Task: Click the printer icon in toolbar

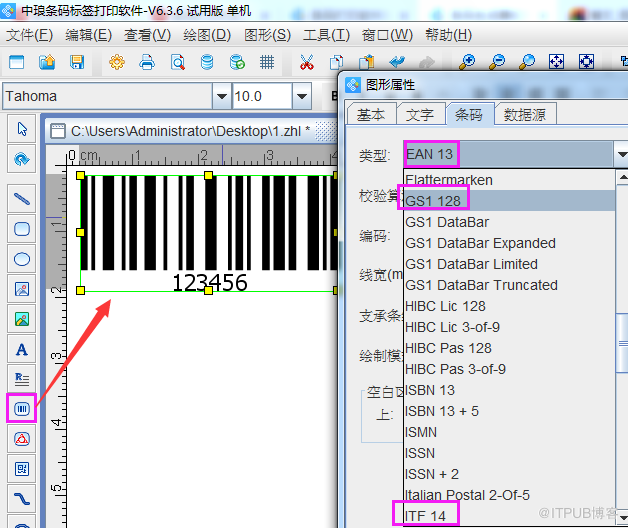Action: coord(147,62)
